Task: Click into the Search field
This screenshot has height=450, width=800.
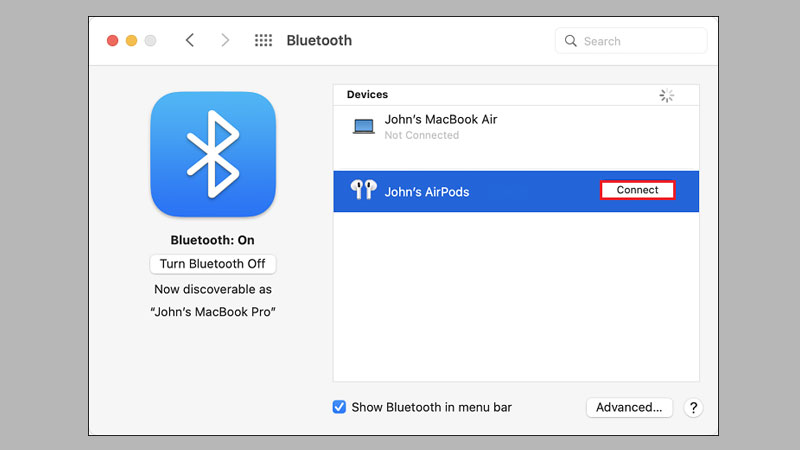Action: (640, 41)
